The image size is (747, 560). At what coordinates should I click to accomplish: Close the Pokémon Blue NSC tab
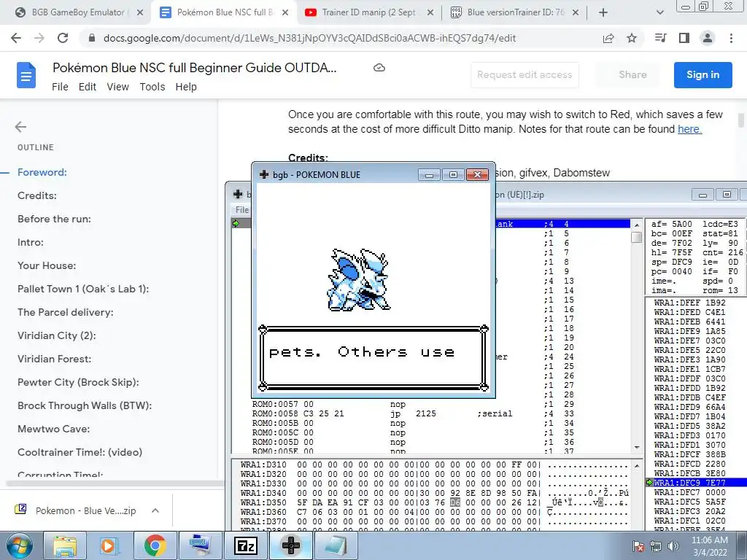[285, 12]
